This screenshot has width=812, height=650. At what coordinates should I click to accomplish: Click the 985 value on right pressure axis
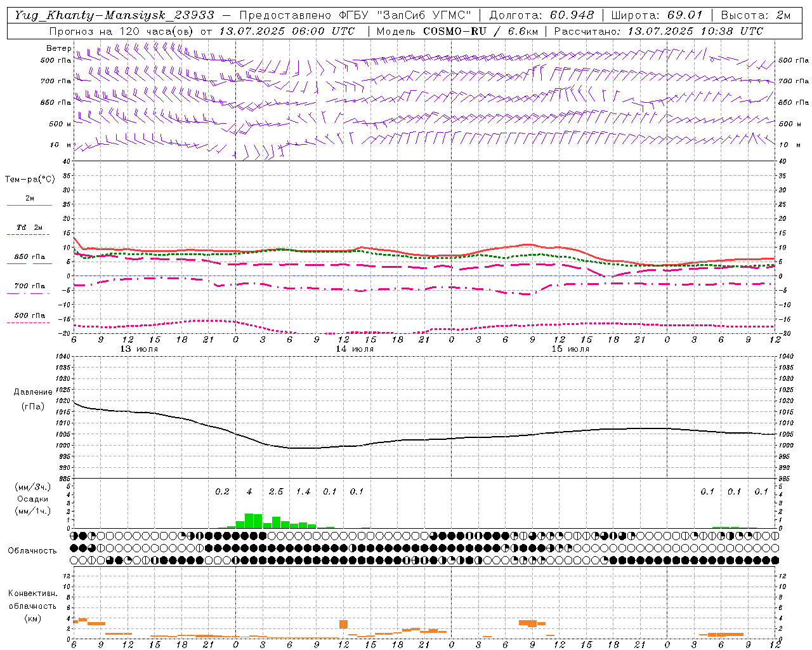[x=785, y=479]
